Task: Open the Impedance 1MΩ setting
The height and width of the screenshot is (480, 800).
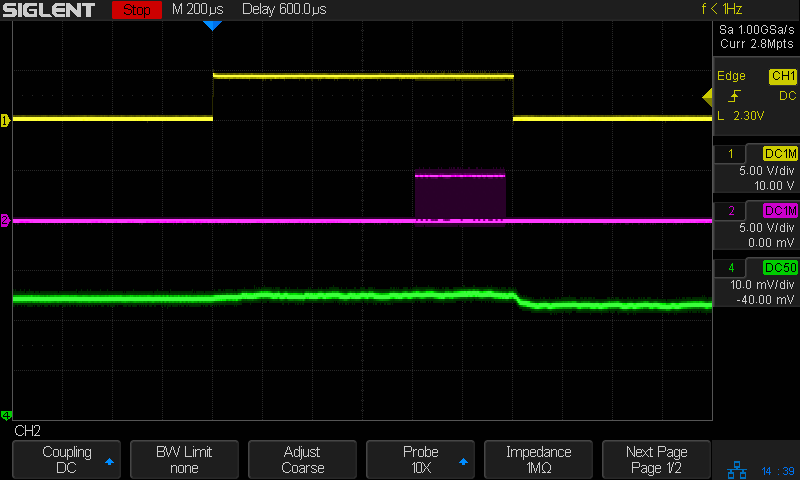Action: [x=538, y=460]
